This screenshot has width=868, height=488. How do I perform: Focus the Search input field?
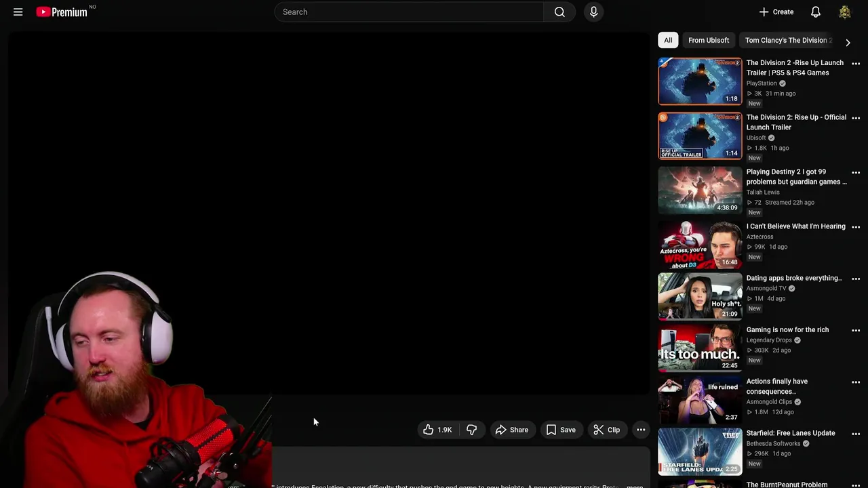(x=409, y=12)
